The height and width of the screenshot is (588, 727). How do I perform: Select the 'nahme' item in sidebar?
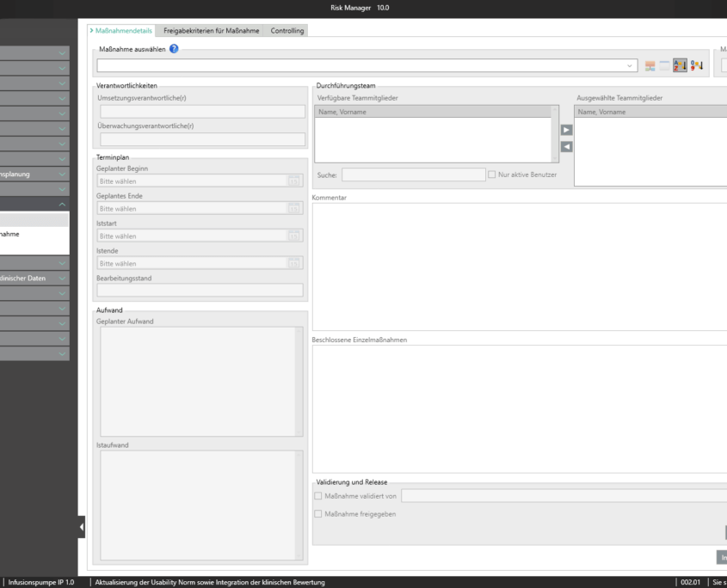(x=10, y=234)
